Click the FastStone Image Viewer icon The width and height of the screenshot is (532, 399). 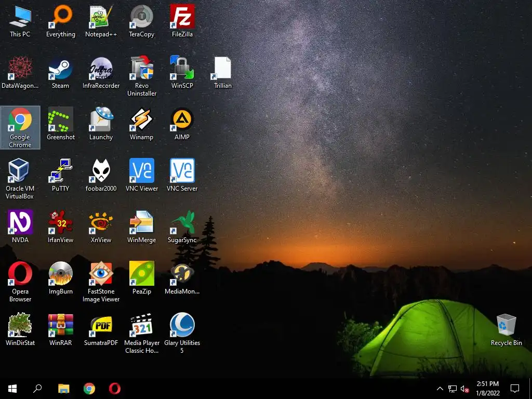[x=101, y=282]
